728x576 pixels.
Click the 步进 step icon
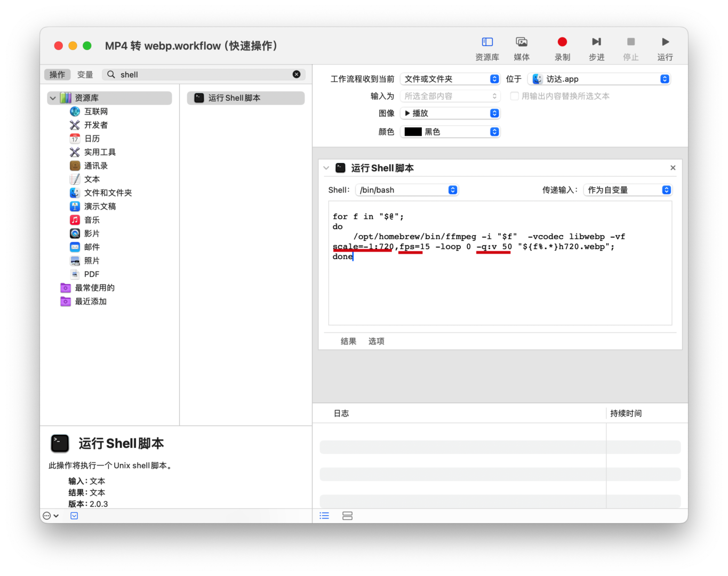point(597,42)
